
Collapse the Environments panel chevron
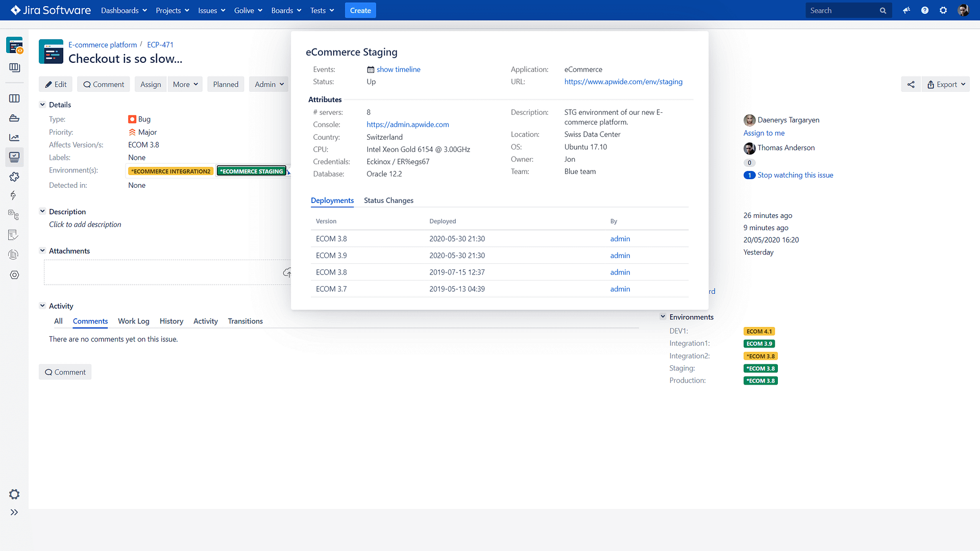tap(663, 316)
